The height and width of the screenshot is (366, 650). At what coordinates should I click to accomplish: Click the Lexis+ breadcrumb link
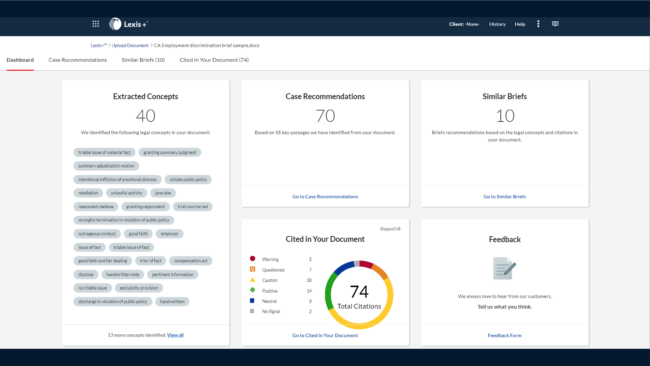click(99, 46)
